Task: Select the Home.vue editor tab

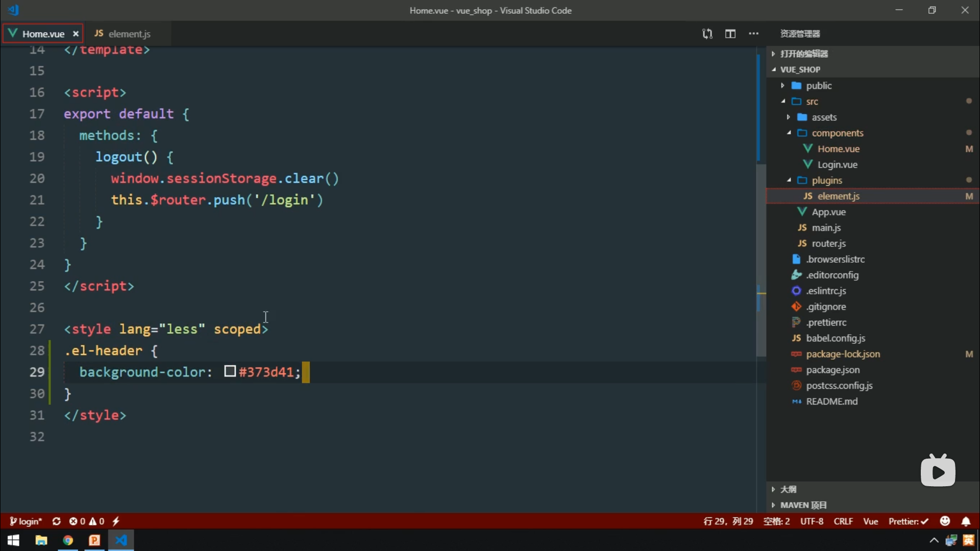Action: point(43,34)
